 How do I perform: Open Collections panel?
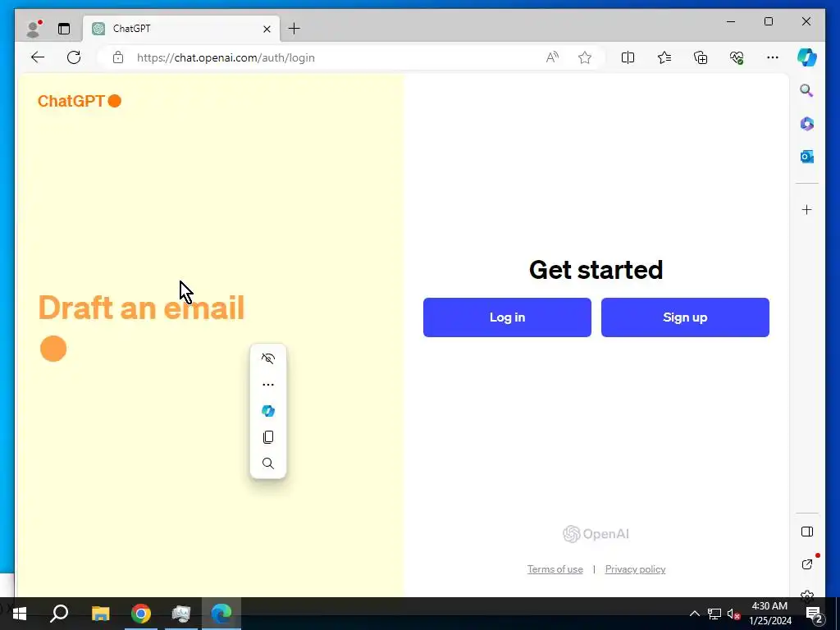(x=701, y=57)
